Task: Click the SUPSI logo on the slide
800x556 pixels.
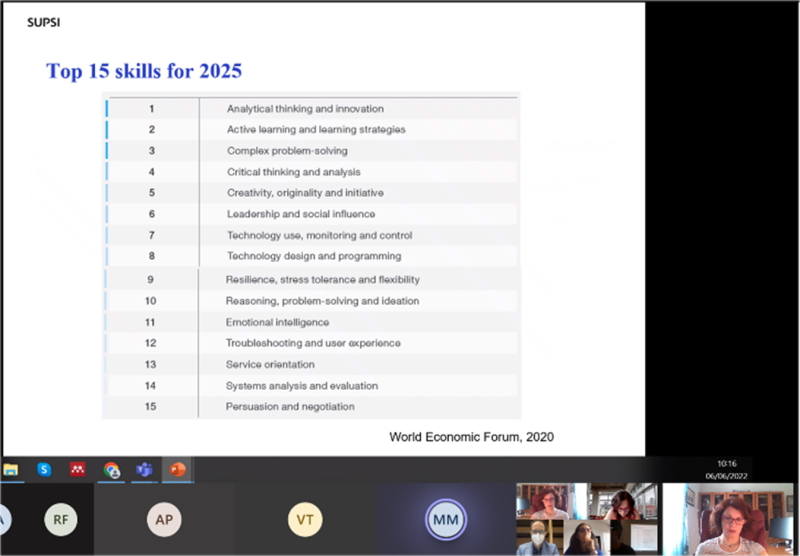Action: 41,21
